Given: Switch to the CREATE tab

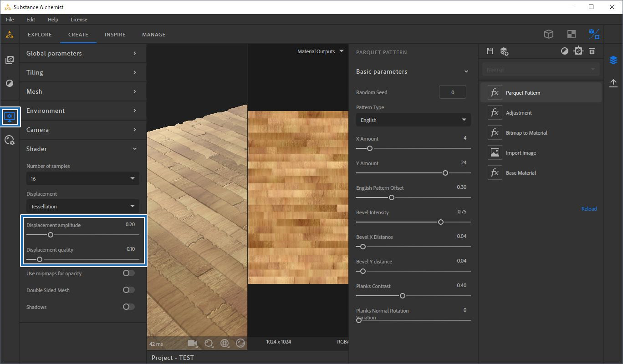Looking at the screenshot, I should click(x=78, y=35).
